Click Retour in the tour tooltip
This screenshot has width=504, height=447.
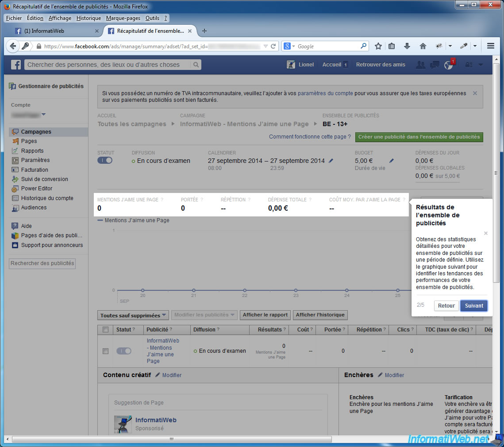446,305
